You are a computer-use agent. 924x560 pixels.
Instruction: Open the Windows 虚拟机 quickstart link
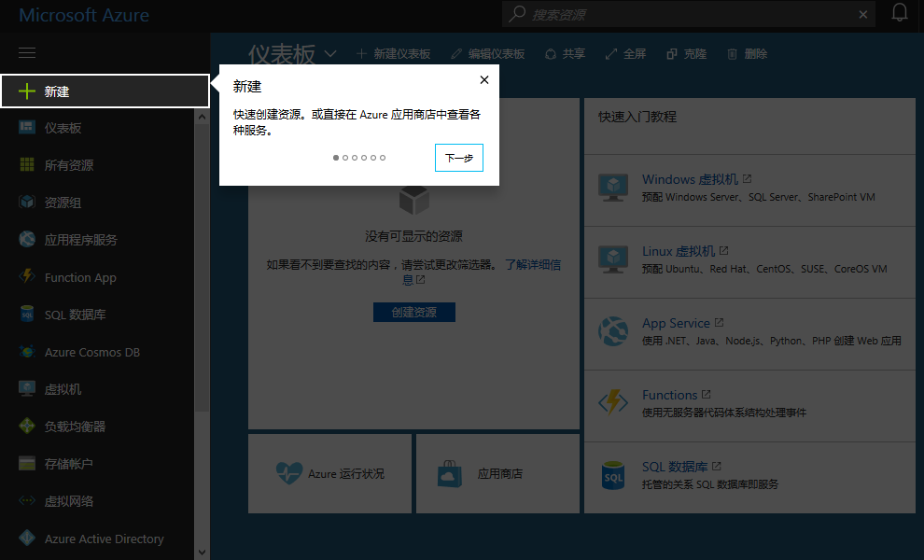[690, 179]
